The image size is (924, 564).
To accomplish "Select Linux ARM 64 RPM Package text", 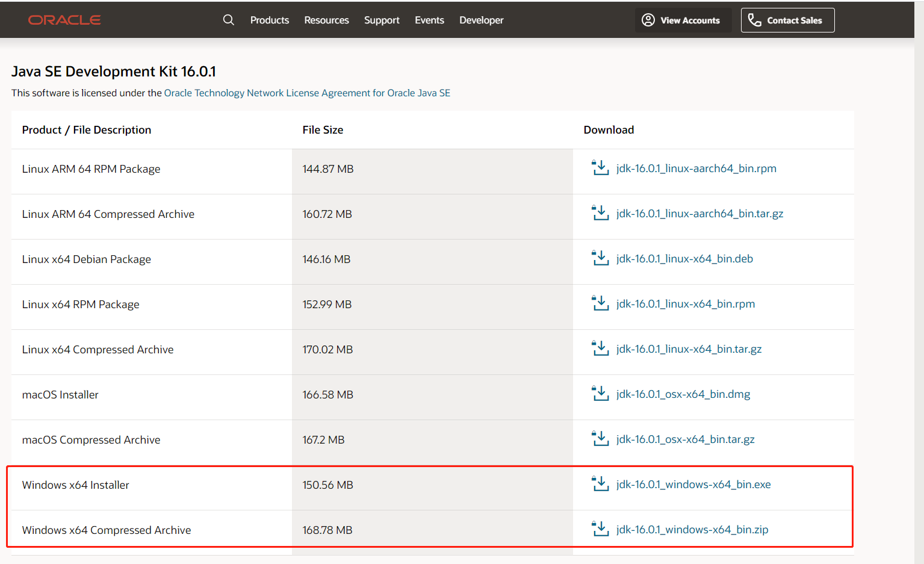I will pyautogui.click(x=91, y=169).
